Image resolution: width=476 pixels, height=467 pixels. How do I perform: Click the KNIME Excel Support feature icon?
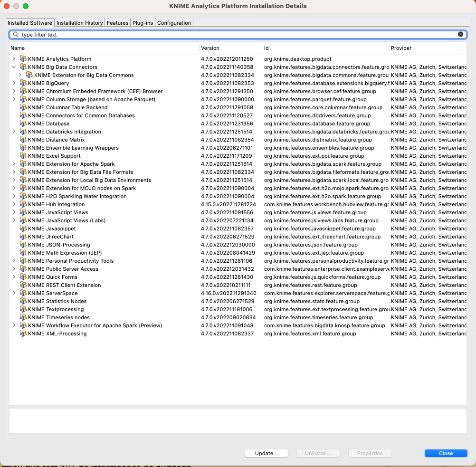[23, 156]
